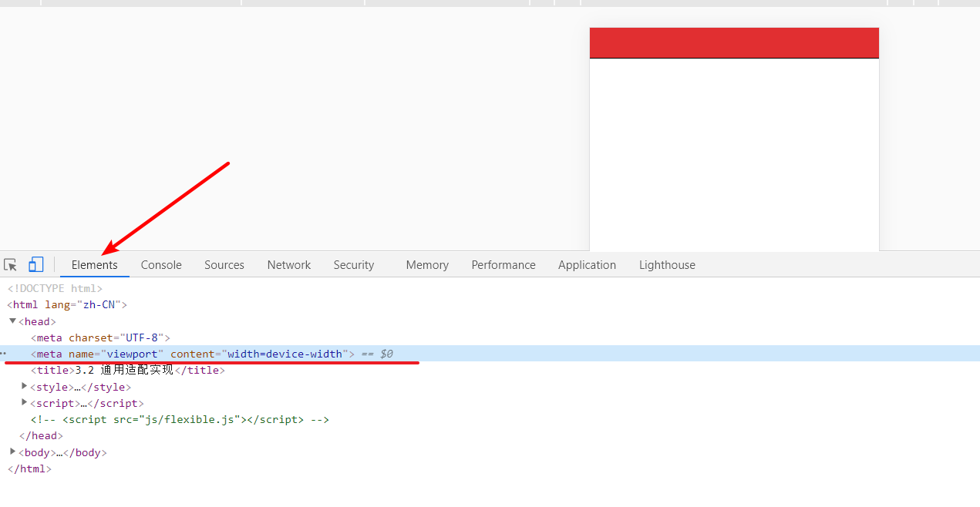Switch to the Performance tab
This screenshot has height=507, width=980.
coord(503,265)
